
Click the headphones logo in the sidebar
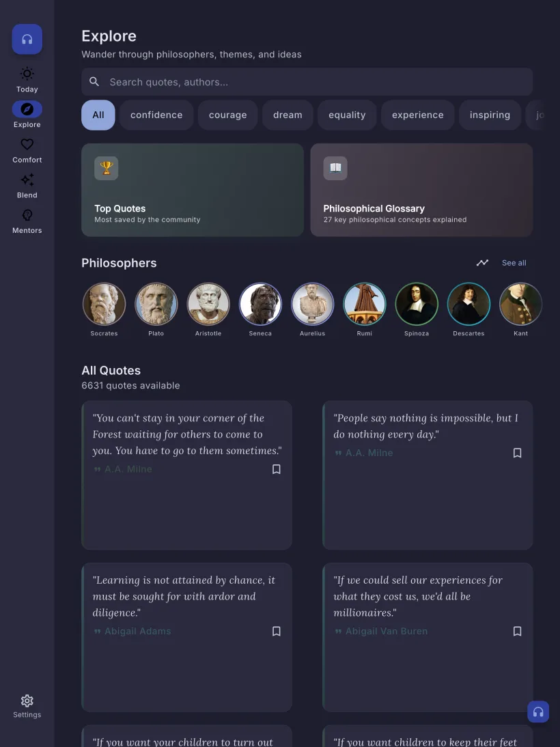click(x=27, y=39)
